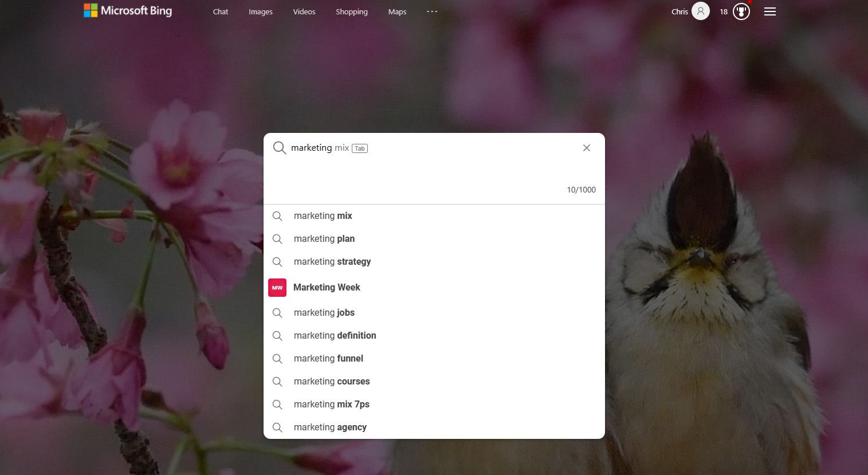Switch to Videos search
This screenshot has height=475, width=868.
[304, 11]
